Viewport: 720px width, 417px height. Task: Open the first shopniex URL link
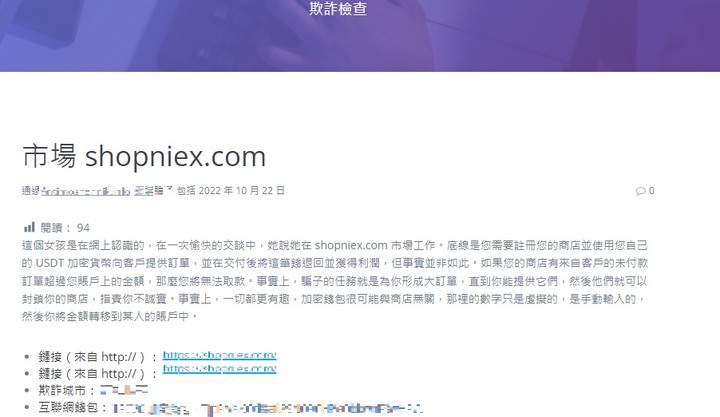pos(219,355)
